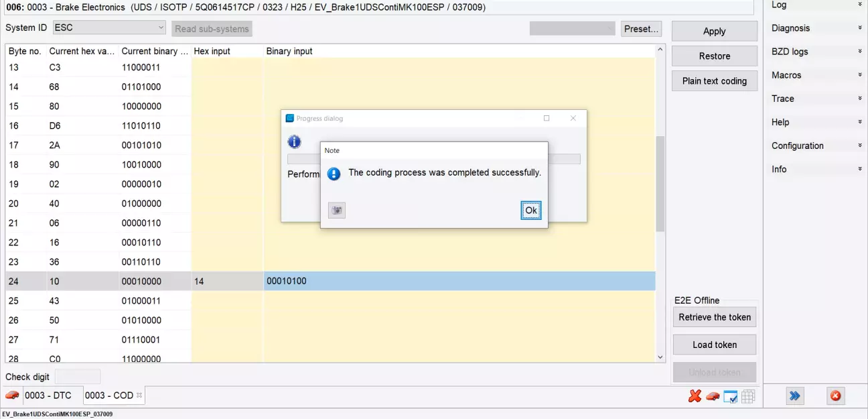Click the blue double-arrow forward icon
Screen dimensions: 868x419
(x=794, y=396)
